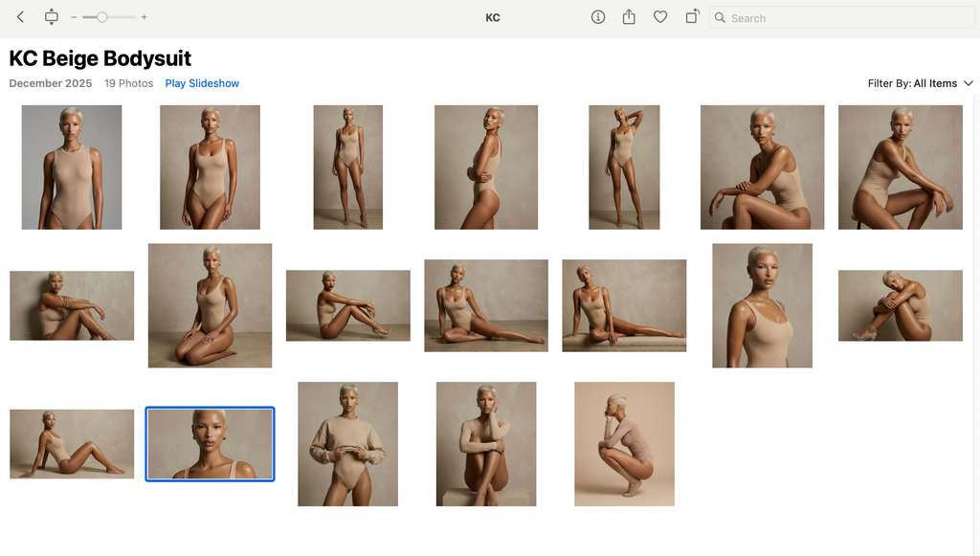Select the first thumbnail in the top row
980x556 pixels.
[x=71, y=167]
